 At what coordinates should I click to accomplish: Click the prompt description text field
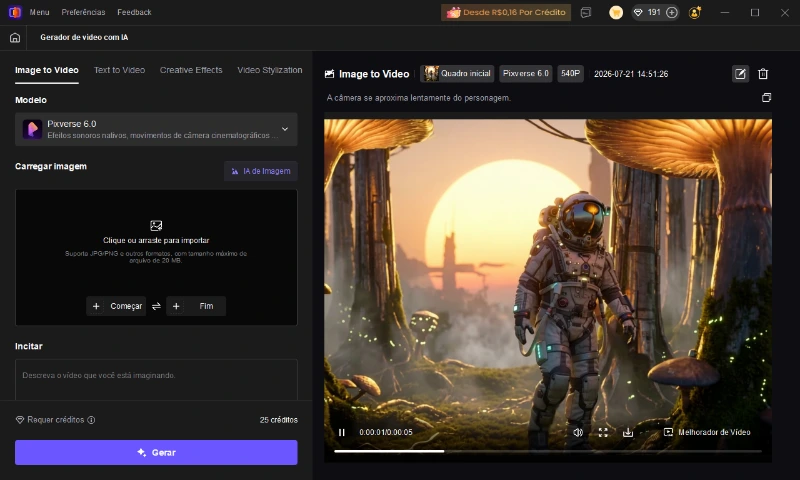point(156,380)
